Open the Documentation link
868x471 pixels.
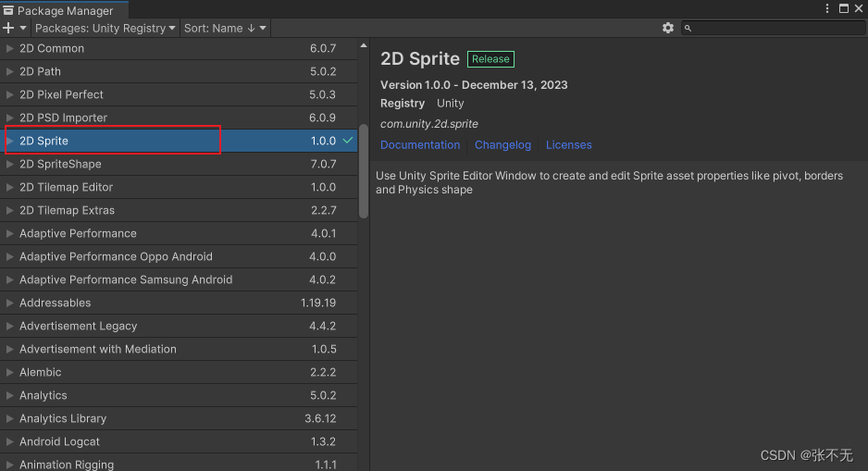coord(420,145)
